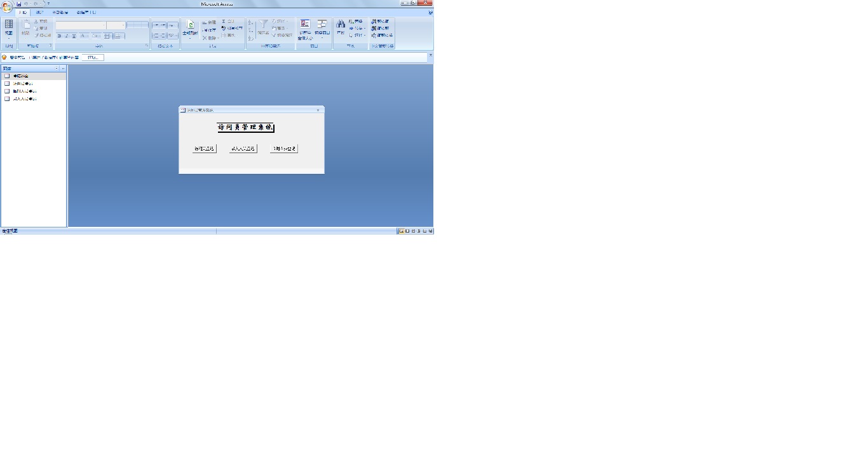Open the Font Color picker
The height and width of the screenshot is (469, 868).
(x=85, y=36)
